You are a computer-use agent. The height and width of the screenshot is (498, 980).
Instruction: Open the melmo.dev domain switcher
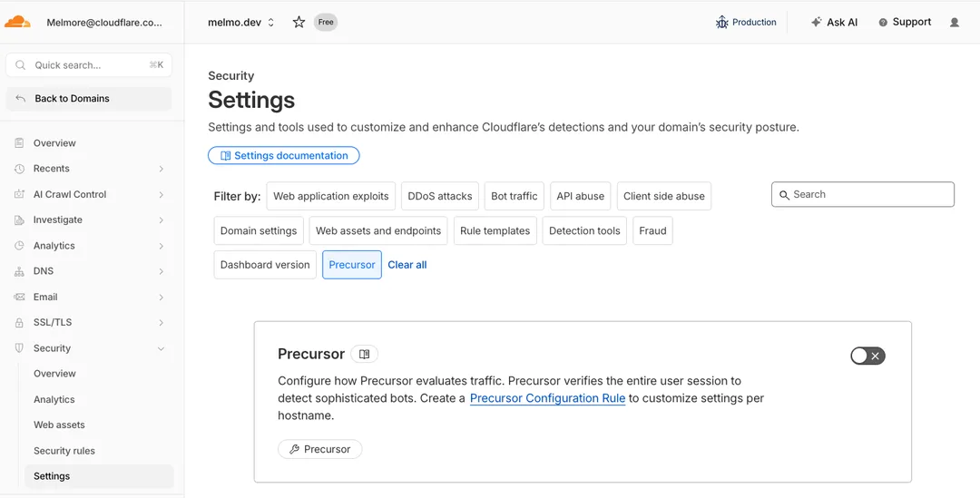pyautogui.click(x=241, y=23)
